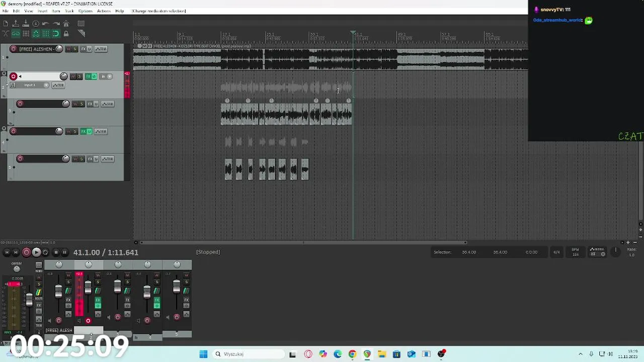Open track 1 Trim envelope button
Viewport: 644px width, 362px height.
(x=101, y=49)
